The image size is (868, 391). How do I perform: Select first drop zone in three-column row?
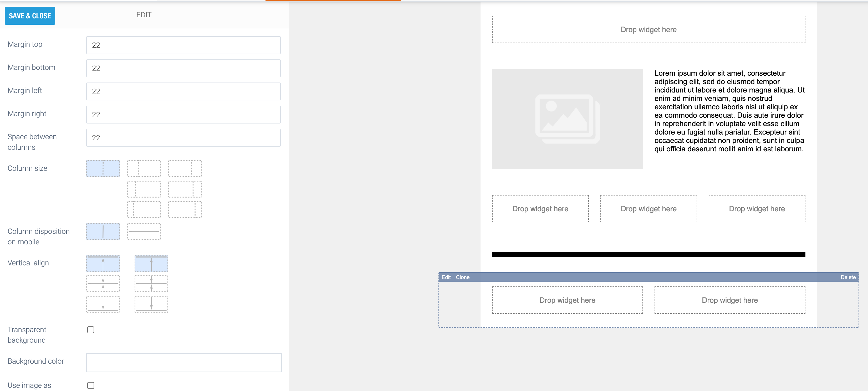540,208
